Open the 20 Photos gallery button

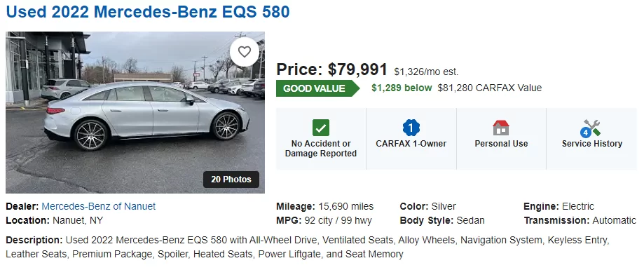point(231,180)
